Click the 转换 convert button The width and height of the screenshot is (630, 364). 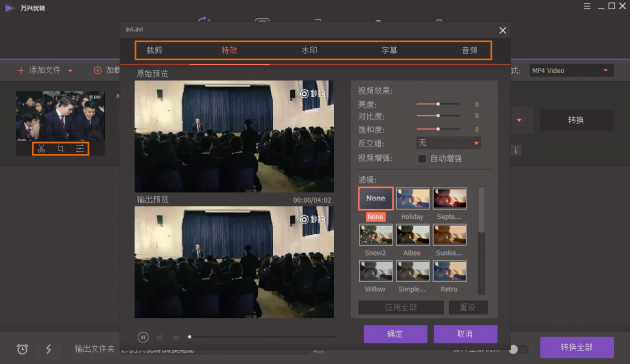[x=576, y=120]
